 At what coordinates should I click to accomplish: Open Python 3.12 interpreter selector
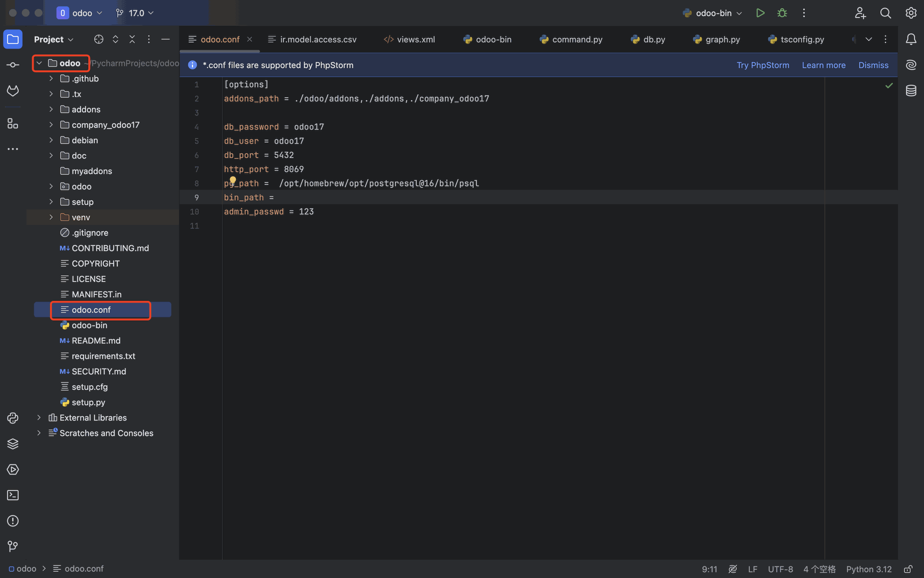click(869, 569)
